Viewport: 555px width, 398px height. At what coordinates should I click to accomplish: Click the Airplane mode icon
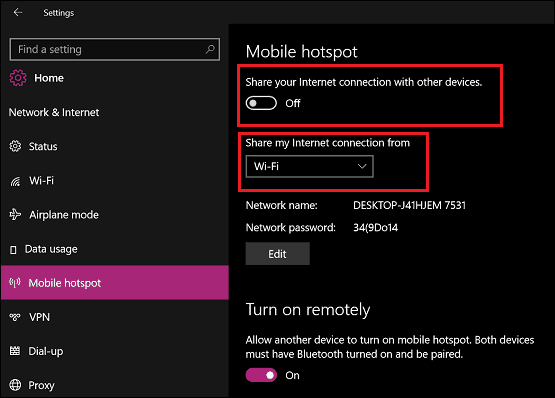15,215
